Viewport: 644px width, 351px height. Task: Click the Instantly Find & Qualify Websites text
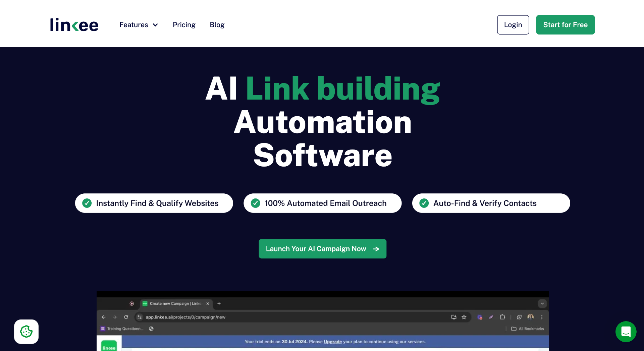click(157, 203)
